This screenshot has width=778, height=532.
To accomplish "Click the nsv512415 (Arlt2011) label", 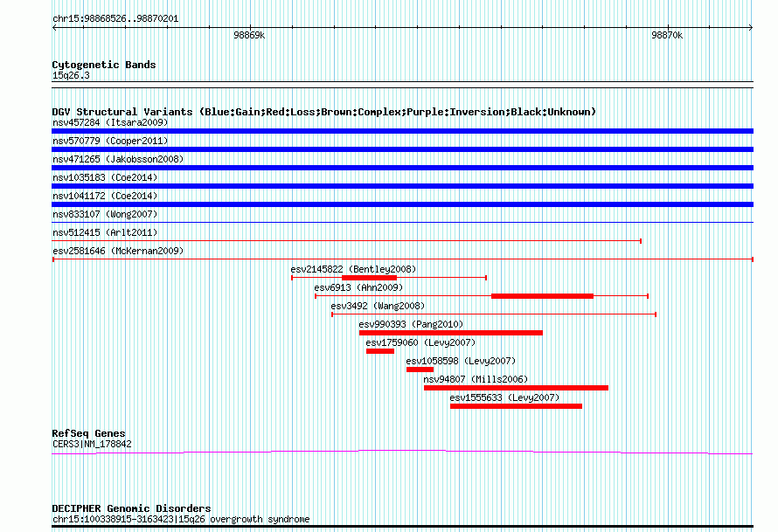I will [x=105, y=232].
